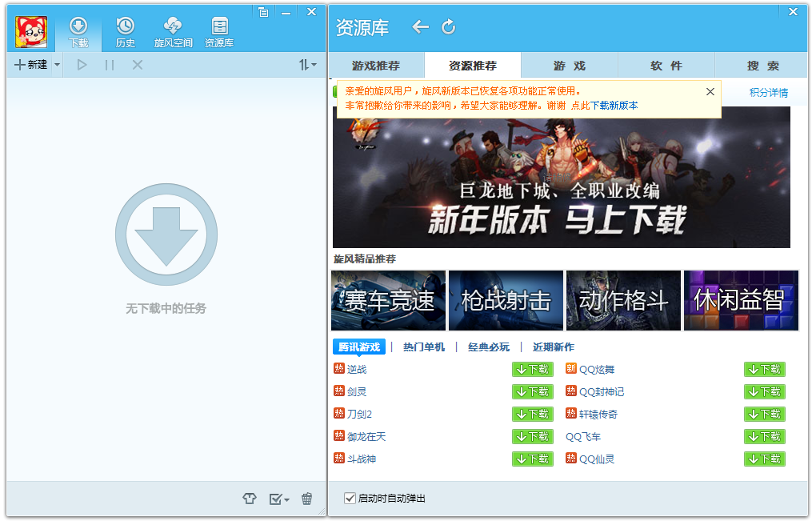Switch to the 搜索 tab
Viewport: 812px width, 521px height.
pyautogui.click(x=762, y=66)
